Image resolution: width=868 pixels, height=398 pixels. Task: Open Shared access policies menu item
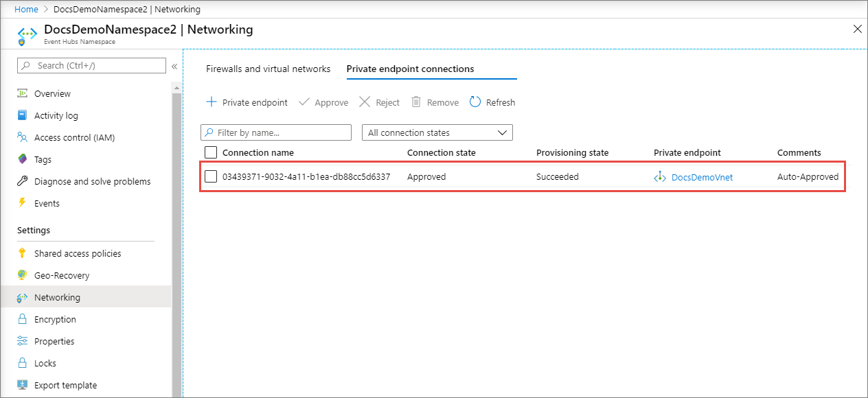78,253
